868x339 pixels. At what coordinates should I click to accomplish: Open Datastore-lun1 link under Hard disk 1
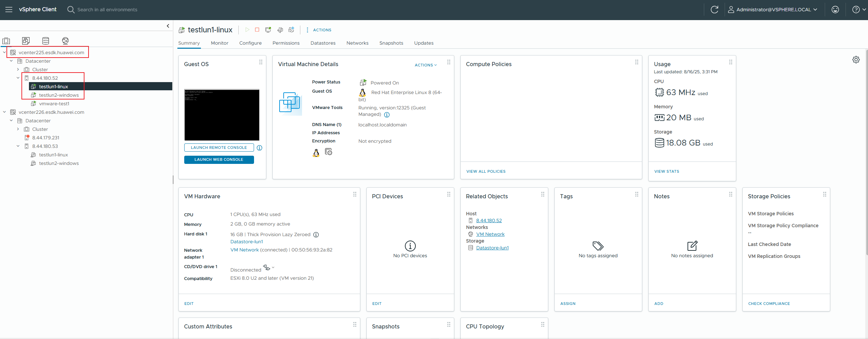click(x=247, y=242)
